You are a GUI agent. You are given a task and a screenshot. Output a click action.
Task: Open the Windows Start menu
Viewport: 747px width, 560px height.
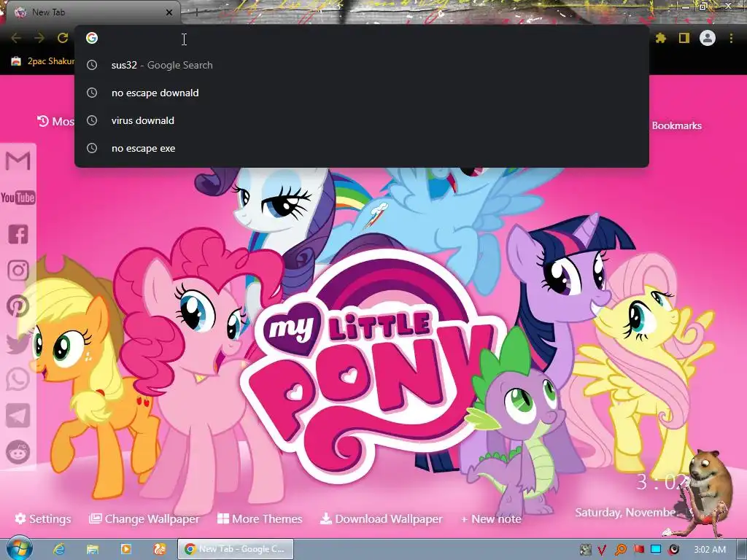pyautogui.click(x=19, y=548)
